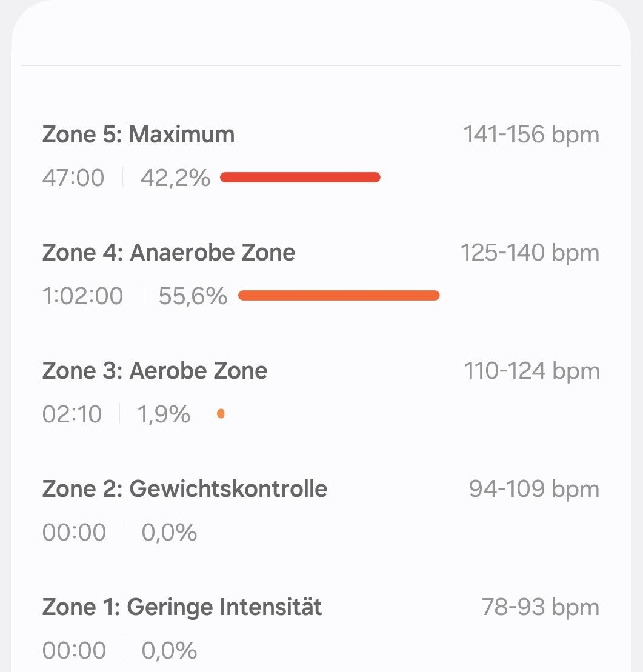Image resolution: width=643 pixels, height=672 pixels.
Task: Select the 78-93 bpm range label
Action: 540,607
